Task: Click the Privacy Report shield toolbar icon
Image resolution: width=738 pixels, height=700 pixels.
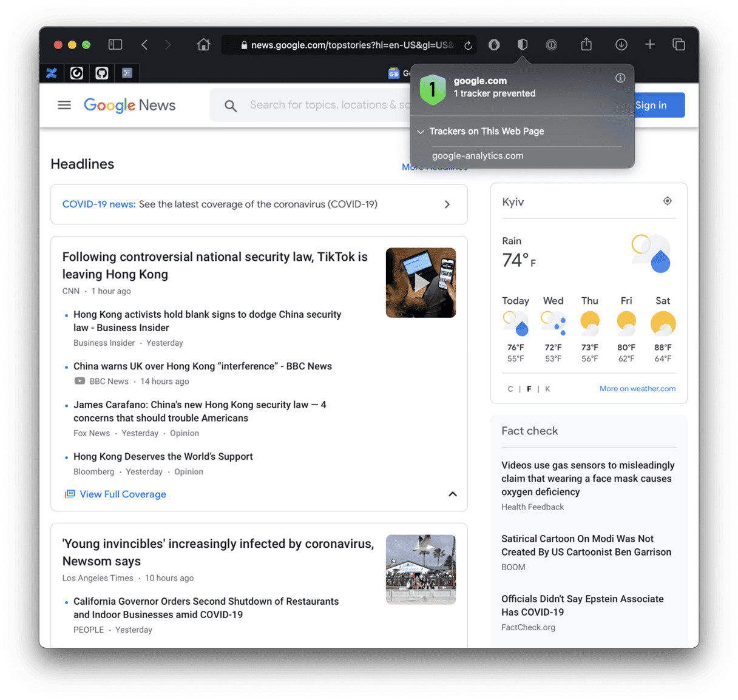Action: [x=523, y=44]
